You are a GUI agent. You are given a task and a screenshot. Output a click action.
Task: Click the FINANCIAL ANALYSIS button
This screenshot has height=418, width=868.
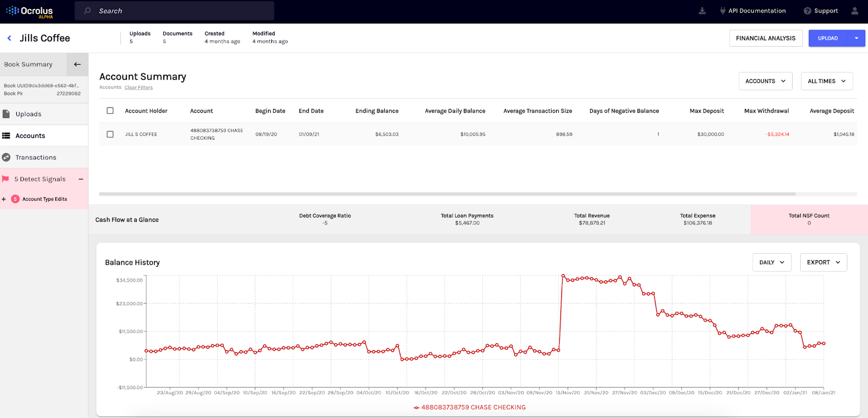click(x=765, y=38)
